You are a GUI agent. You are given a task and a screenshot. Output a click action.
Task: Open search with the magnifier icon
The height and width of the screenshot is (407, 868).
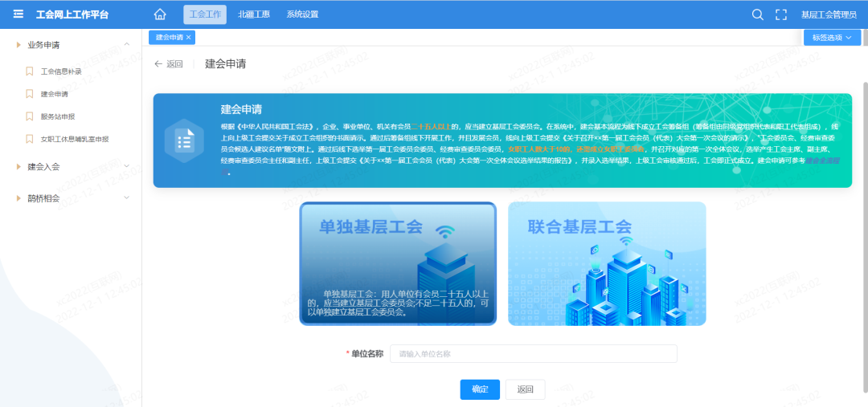757,14
